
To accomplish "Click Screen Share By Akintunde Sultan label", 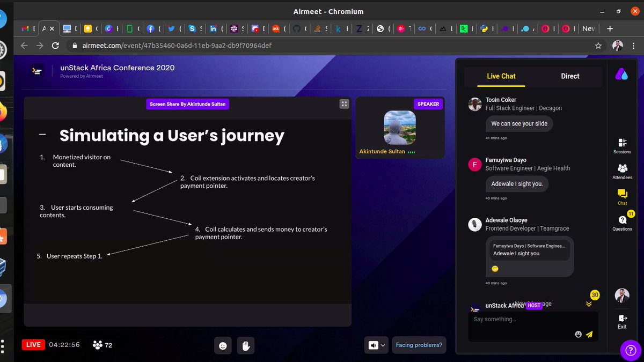I will [188, 104].
